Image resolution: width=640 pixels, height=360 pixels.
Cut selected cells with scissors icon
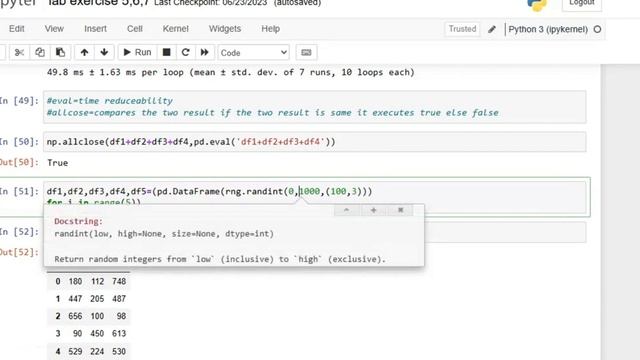[19, 52]
